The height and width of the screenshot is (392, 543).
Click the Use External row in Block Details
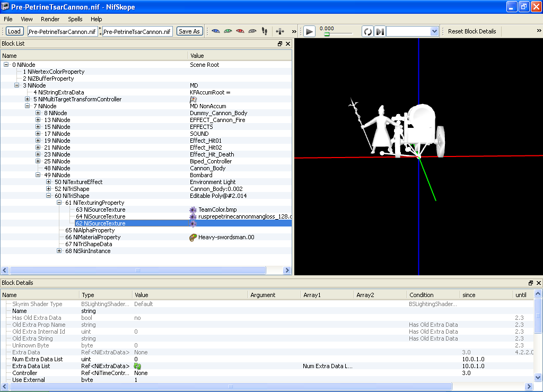[x=267, y=380]
